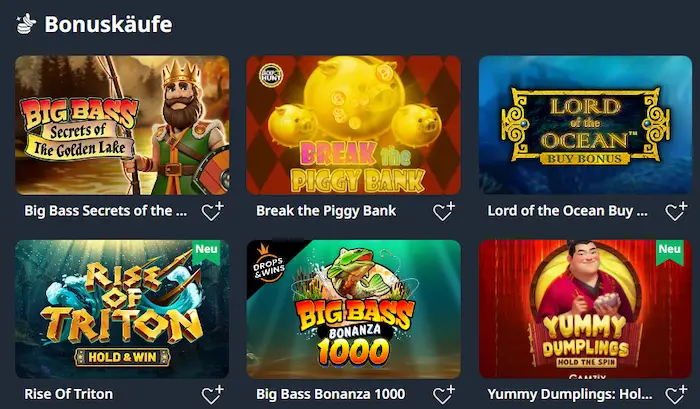Click the Bonus Hunt badge on Piggy Bank
The height and width of the screenshot is (409, 700).
point(271,76)
